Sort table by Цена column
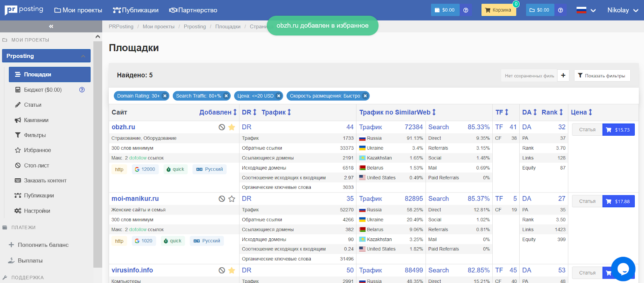 (582, 112)
